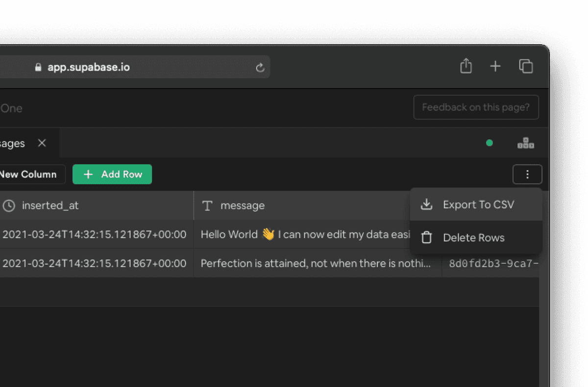Click the plus icon inside Add Row button
Screen dimensions: 588x387
pos(88,174)
